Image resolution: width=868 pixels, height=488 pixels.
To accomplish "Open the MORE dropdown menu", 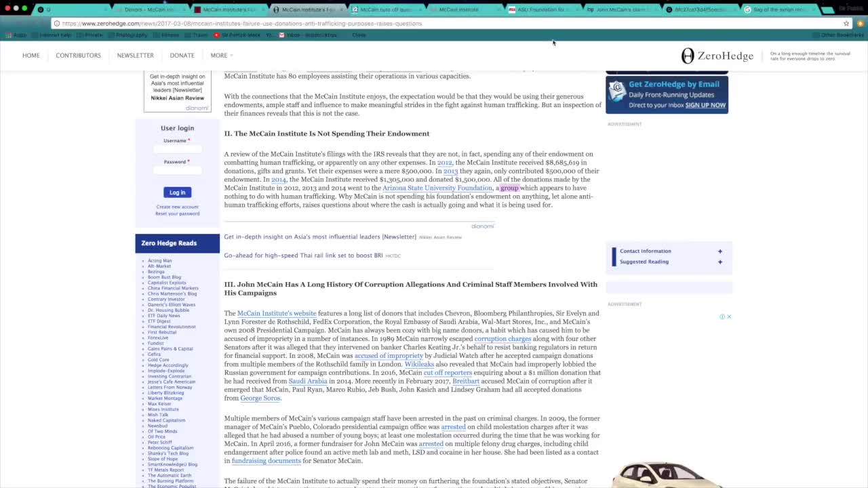I will pos(221,56).
